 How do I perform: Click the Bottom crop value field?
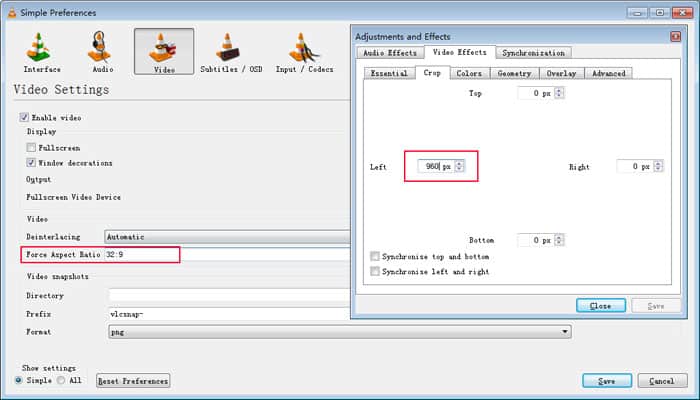tap(536, 240)
